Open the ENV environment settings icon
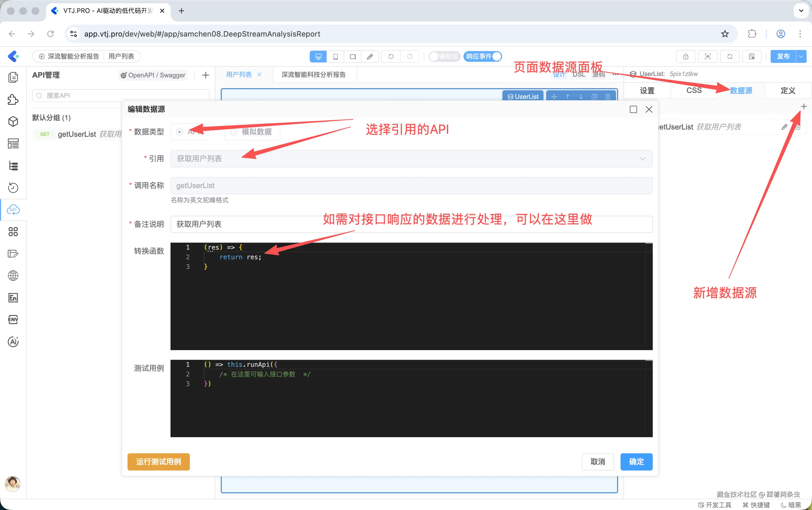The width and height of the screenshot is (812, 510). [13, 319]
